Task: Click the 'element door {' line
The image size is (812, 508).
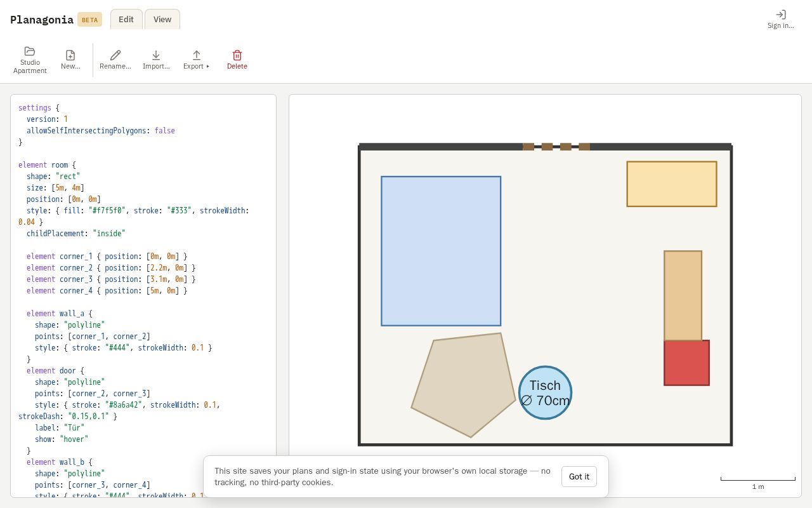Action: click(x=55, y=371)
